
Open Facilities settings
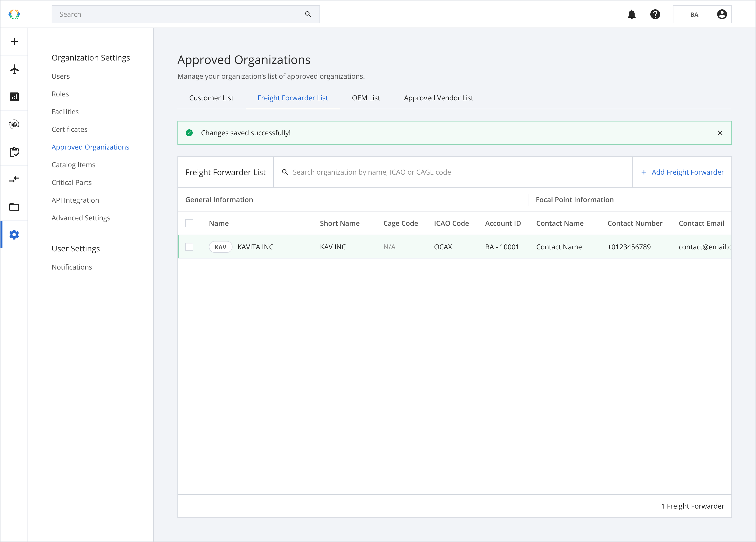pyautogui.click(x=65, y=112)
